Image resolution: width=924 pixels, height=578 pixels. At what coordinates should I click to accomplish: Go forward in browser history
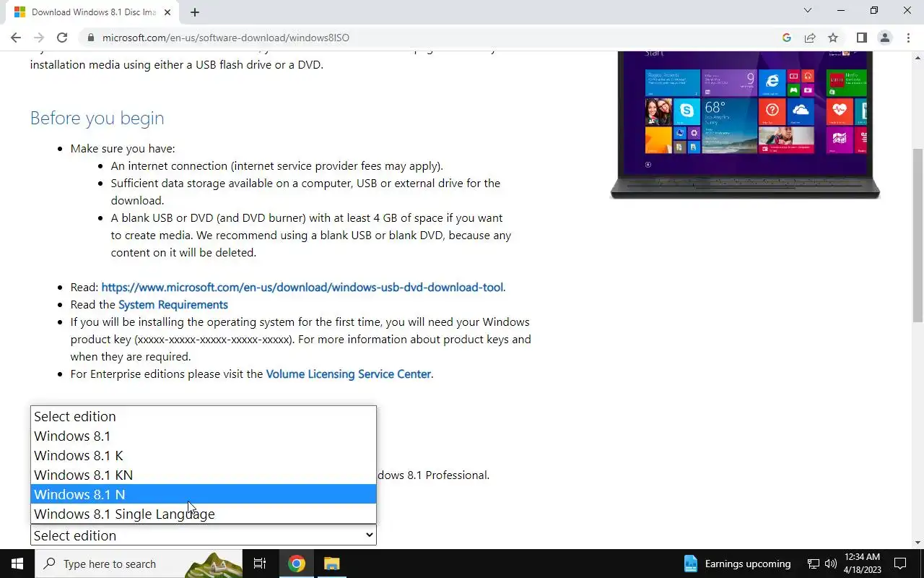tap(39, 38)
